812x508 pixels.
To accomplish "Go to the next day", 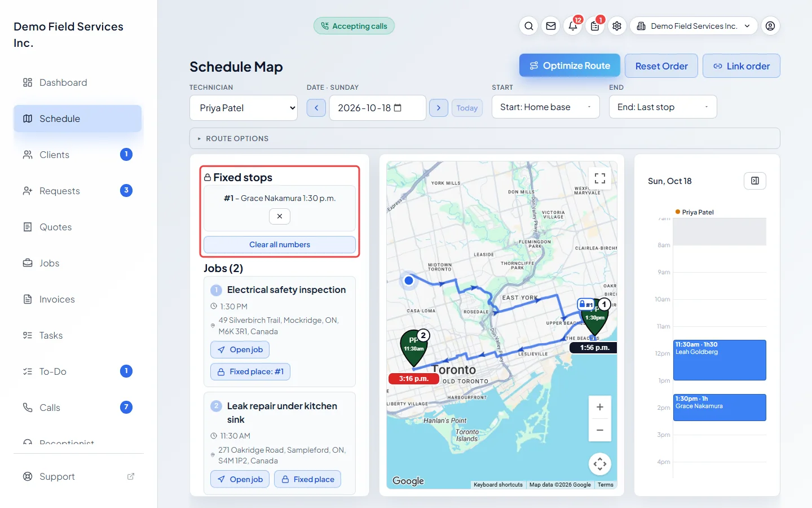I will coord(439,108).
